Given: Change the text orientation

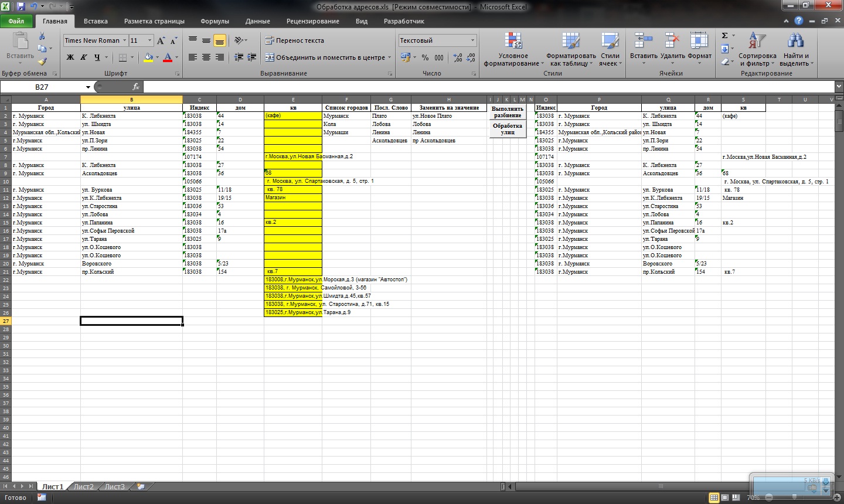Looking at the screenshot, I should [239, 40].
